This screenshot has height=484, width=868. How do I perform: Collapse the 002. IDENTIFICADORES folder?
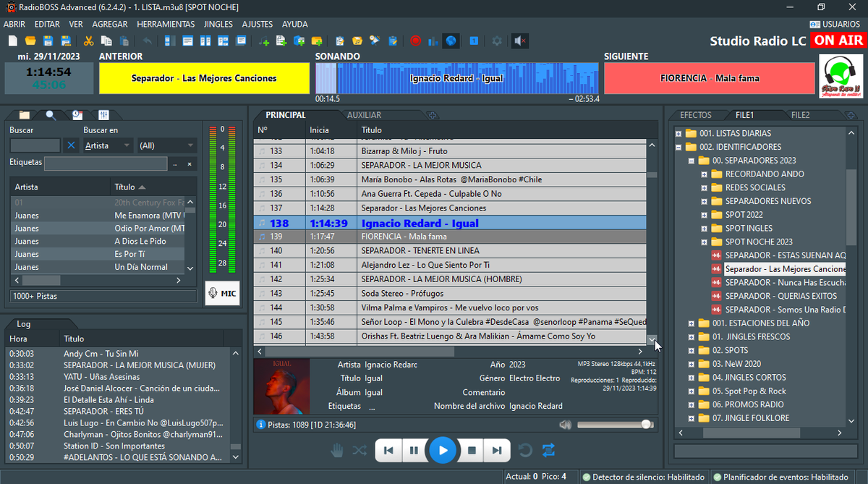click(678, 147)
